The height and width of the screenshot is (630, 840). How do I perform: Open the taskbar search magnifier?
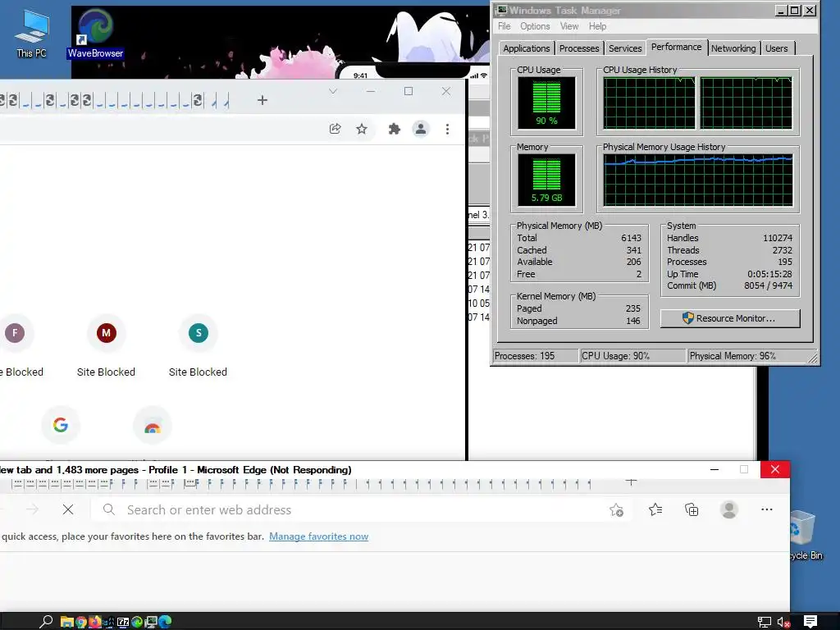[x=46, y=622]
